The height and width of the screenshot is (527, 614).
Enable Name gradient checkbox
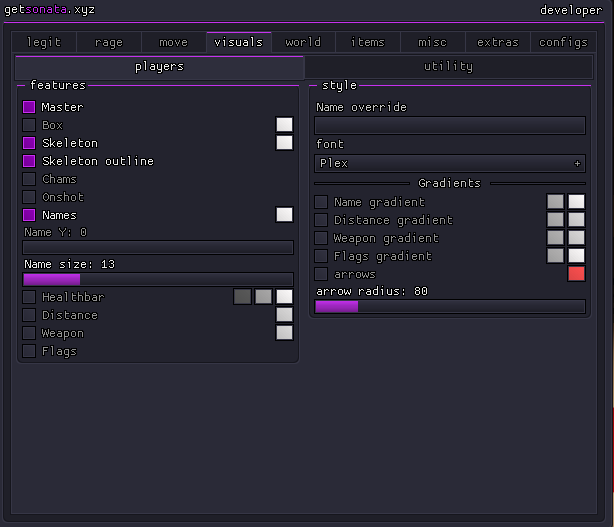pos(321,202)
